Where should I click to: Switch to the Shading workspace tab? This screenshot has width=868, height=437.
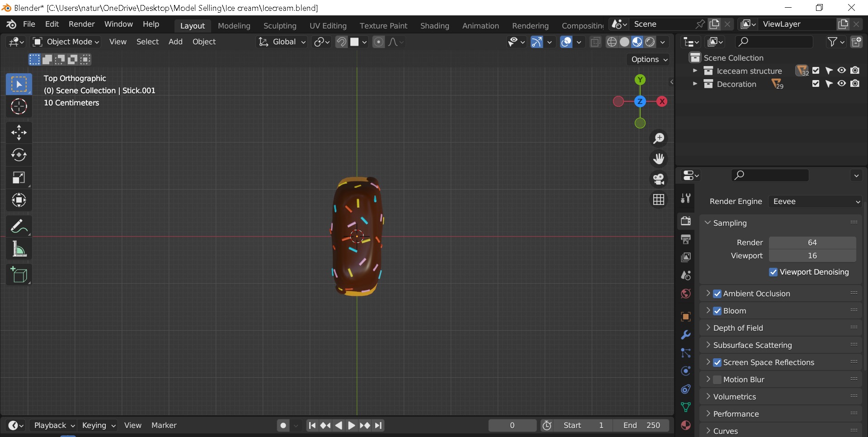point(434,26)
